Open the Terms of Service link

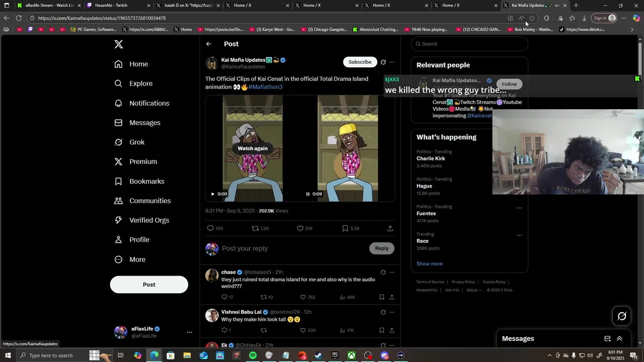point(430,282)
